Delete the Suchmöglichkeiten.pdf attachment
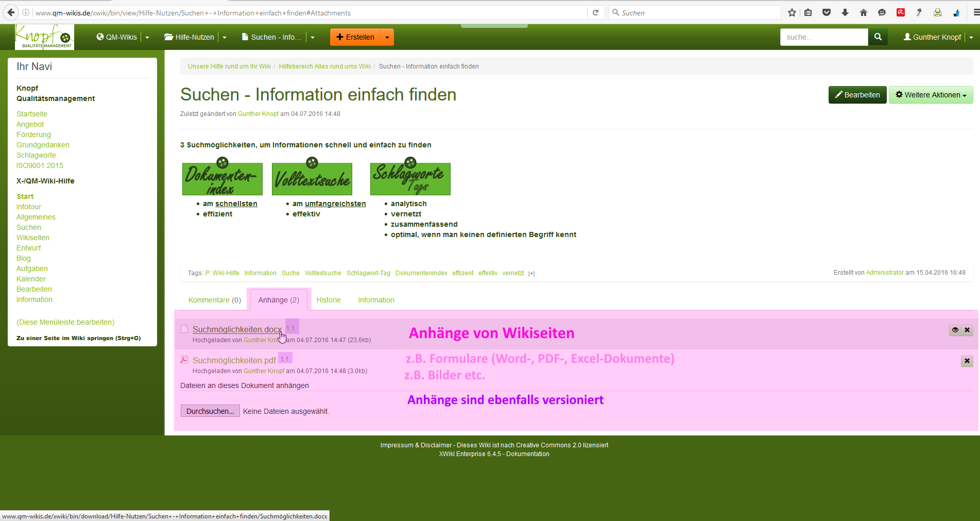The height and width of the screenshot is (521, 980). (967, 361)
